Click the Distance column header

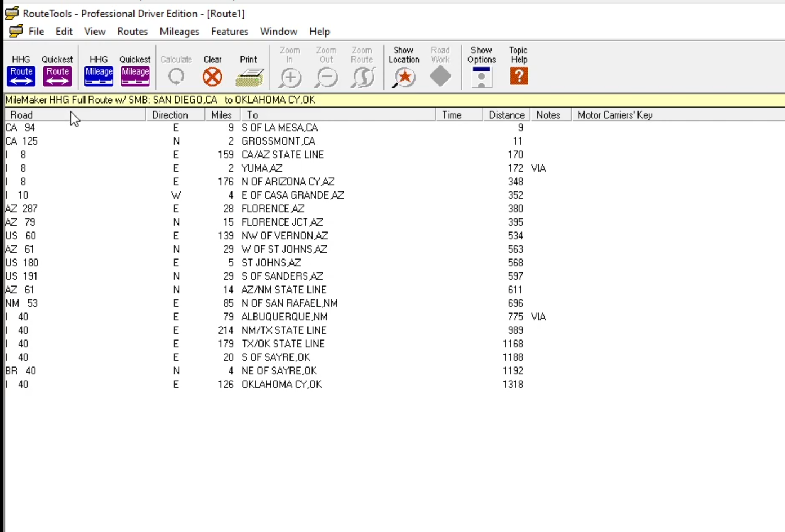coord(506,115)
